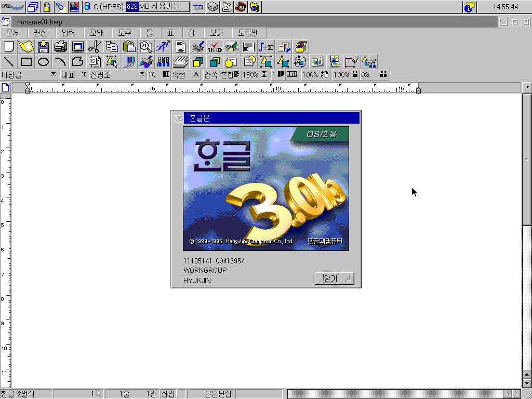Click the page icon left of the ruler
Viewport: 532px width, 399px height.
[x=6, y=87]
